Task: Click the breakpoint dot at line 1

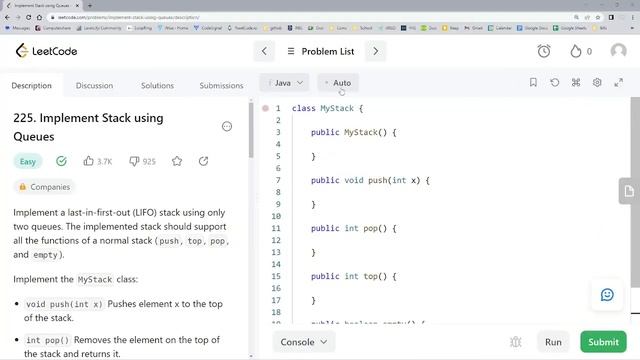Action: point(265,108)
